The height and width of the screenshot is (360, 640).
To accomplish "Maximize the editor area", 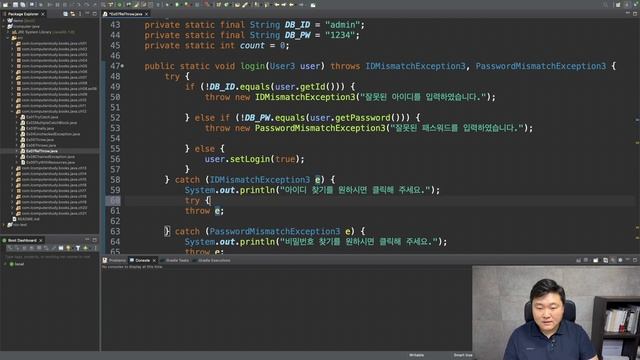I will pyautogui.click(x=635, y=14).
